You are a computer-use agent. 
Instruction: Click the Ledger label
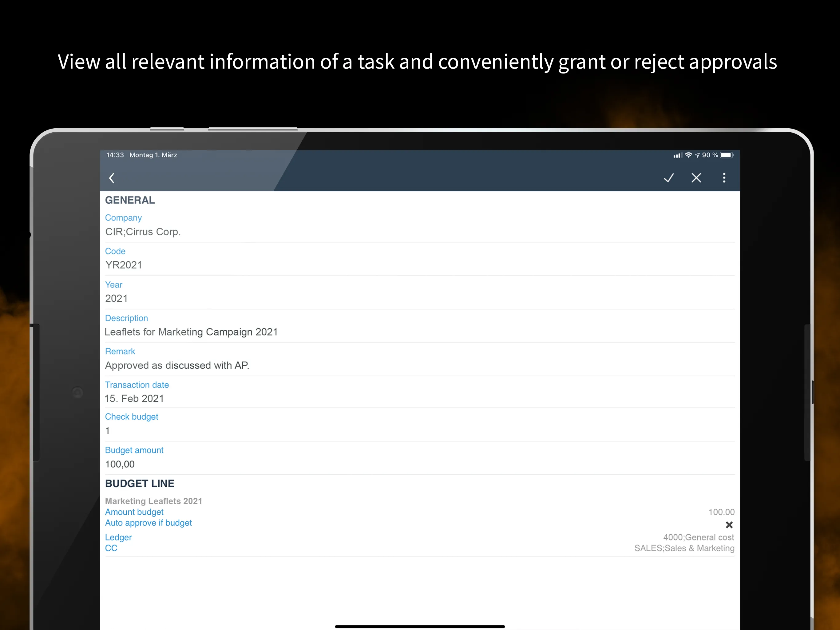tap(118, 537)
